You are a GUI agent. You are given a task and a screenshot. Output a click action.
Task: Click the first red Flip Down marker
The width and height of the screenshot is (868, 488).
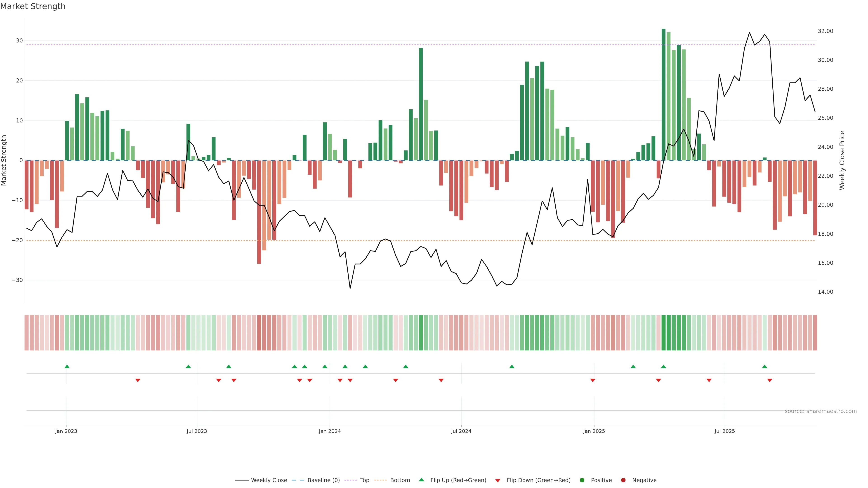pyautogui.click(x=137, y=380)
